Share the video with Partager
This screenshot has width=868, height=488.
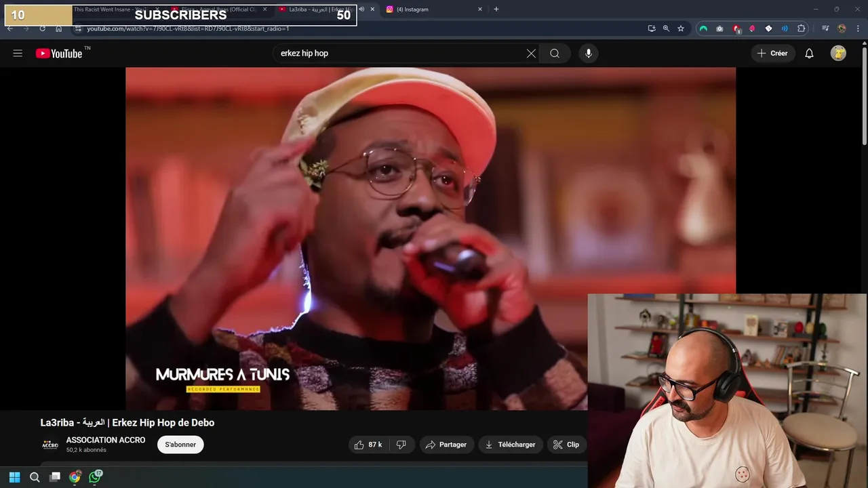click(447, 445)
